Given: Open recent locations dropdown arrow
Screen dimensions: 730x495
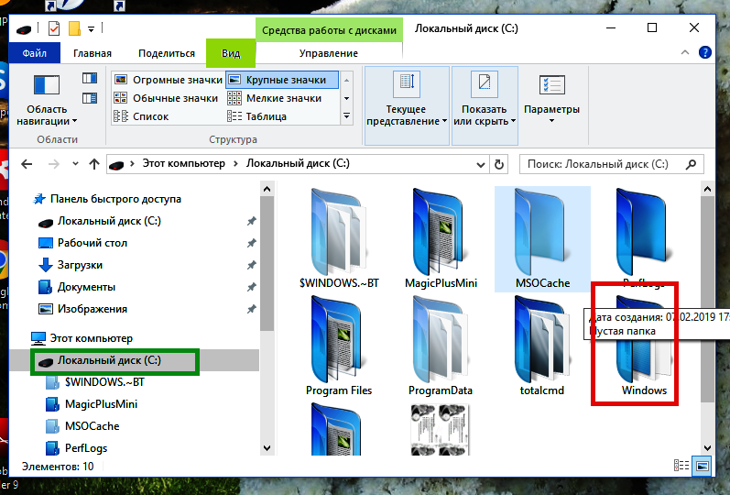Looking at the screenshot, I should [x=75, y=164].
